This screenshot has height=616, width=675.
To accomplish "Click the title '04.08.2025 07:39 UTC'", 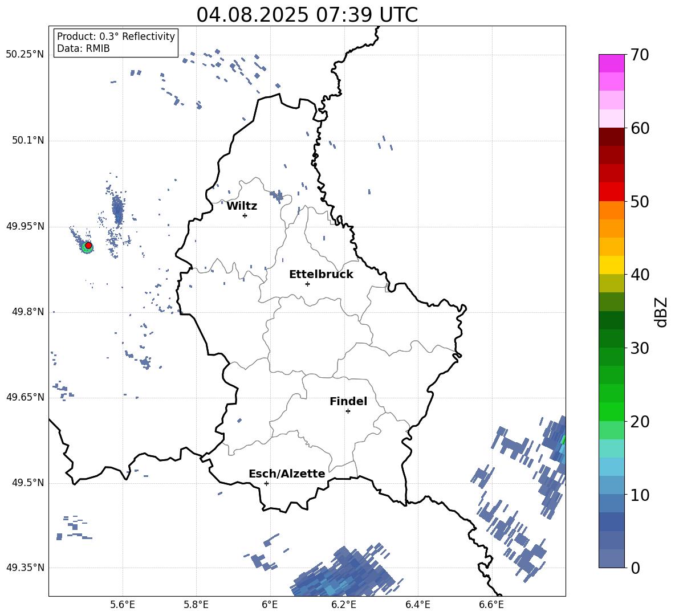I will pos(307,15).
